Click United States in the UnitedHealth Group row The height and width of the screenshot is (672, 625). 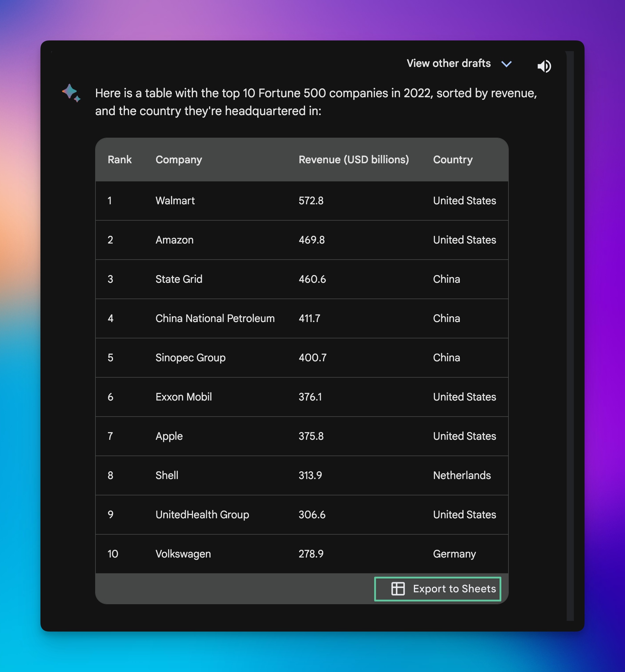pyautogui.click(x=464, y=514)
